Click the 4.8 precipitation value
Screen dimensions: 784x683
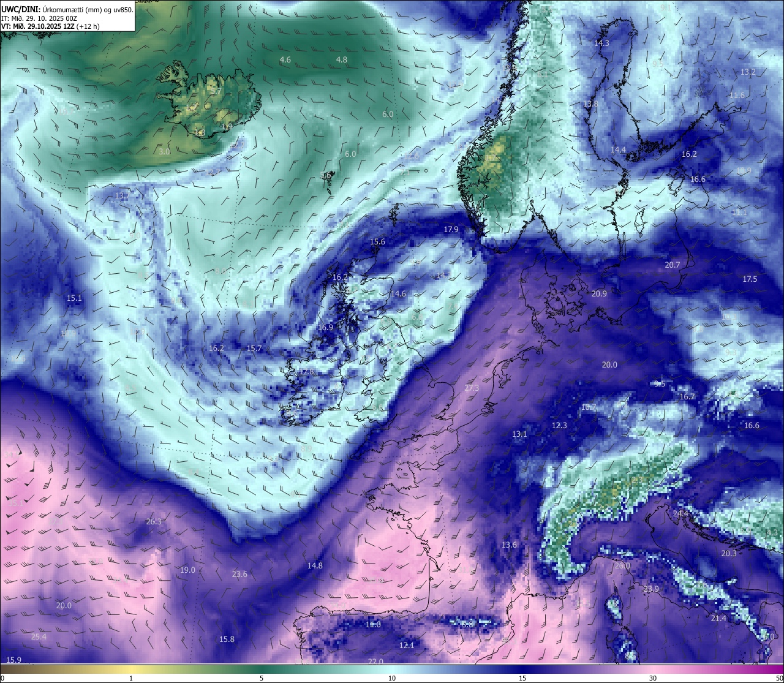tap(342, 59)
